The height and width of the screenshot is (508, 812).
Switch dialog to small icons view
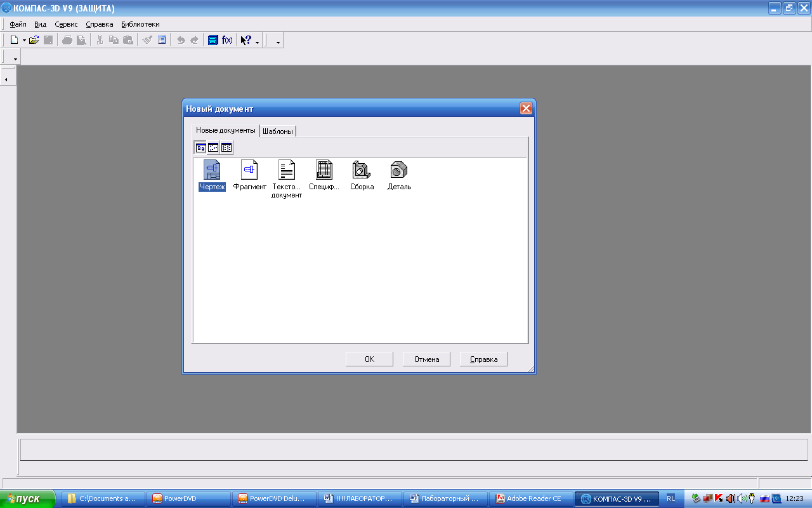213,148
